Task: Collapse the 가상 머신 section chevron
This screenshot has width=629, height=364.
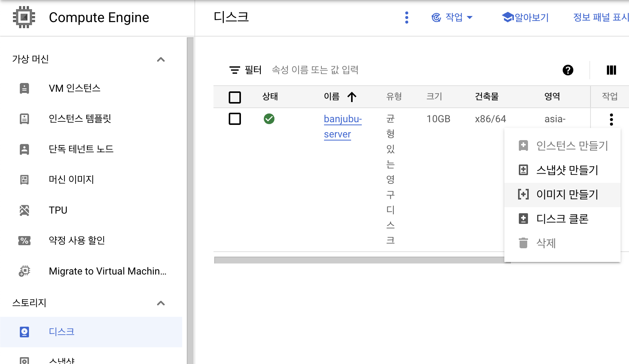Action: 161,59
